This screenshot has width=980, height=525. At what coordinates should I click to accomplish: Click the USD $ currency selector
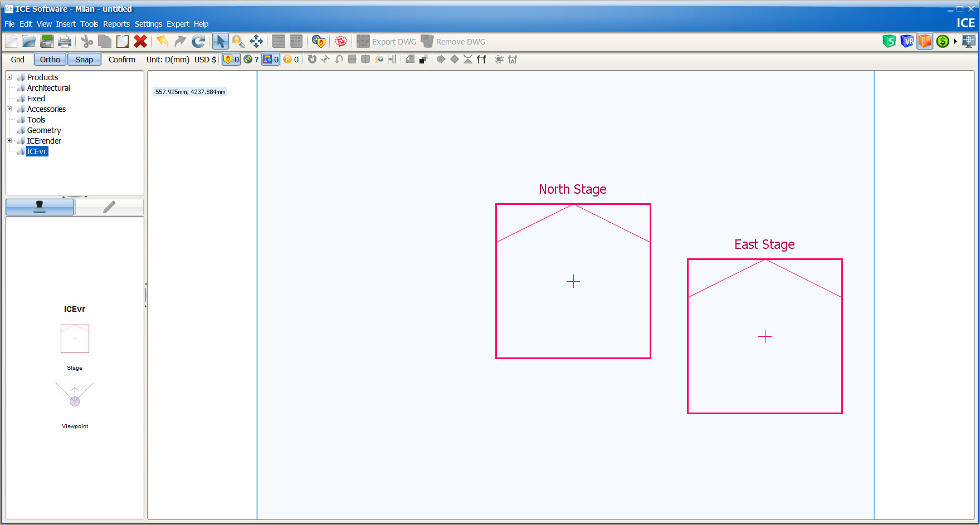(x=205, y=60)
